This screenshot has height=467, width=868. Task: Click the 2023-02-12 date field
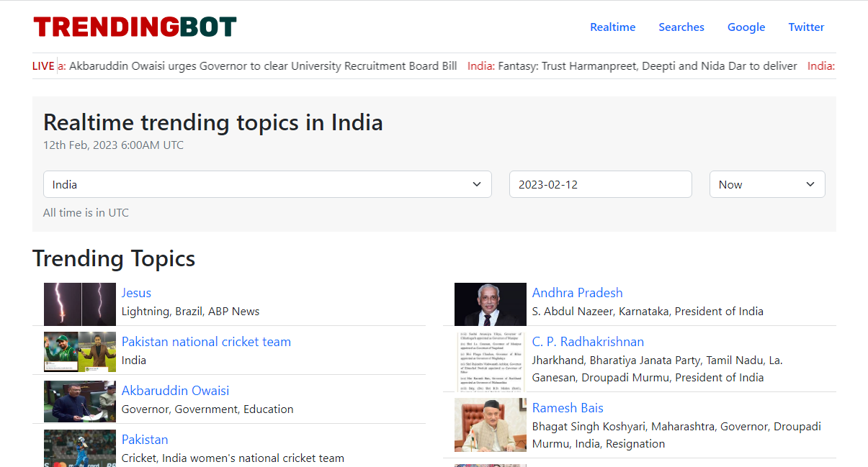[601, 184]
